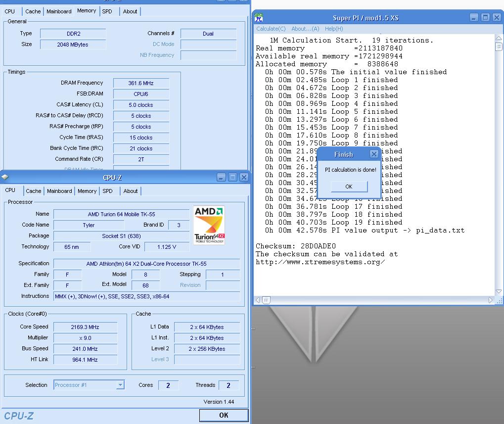Click the xtremesystems.org URL text
The width and height of the screenshot is (504, 424).
click(x=320, y=262)
